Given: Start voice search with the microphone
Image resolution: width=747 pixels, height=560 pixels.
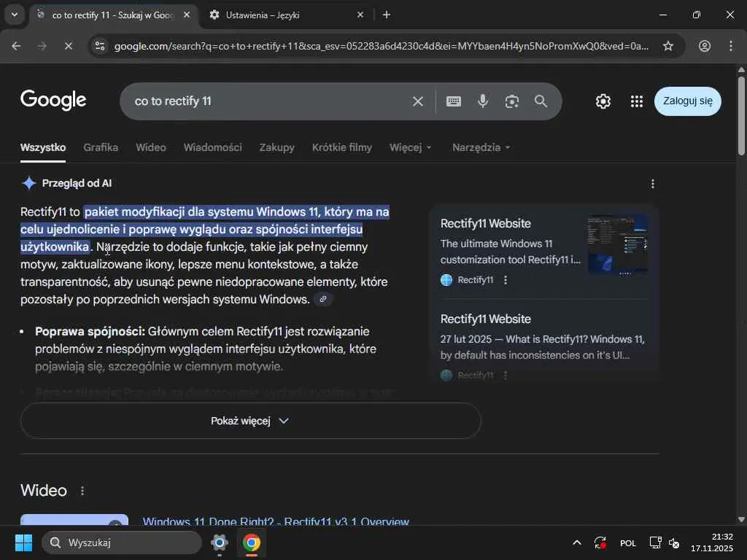Looking at the screenshot, I should coord(483,101).
